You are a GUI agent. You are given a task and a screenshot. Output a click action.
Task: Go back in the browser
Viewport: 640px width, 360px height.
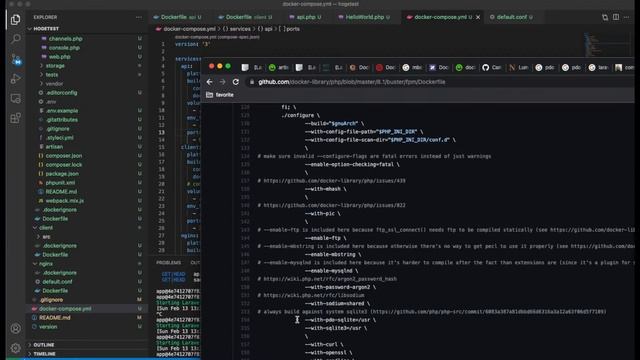tap(209, 82)
